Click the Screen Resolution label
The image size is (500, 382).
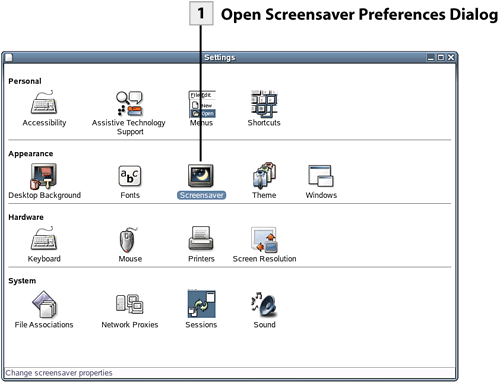coord(264,259)
